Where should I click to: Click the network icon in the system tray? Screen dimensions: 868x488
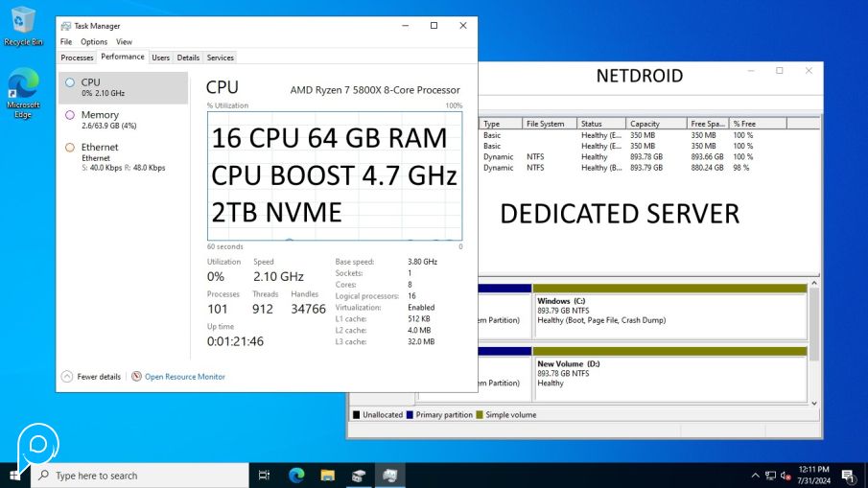click(770, 476)
